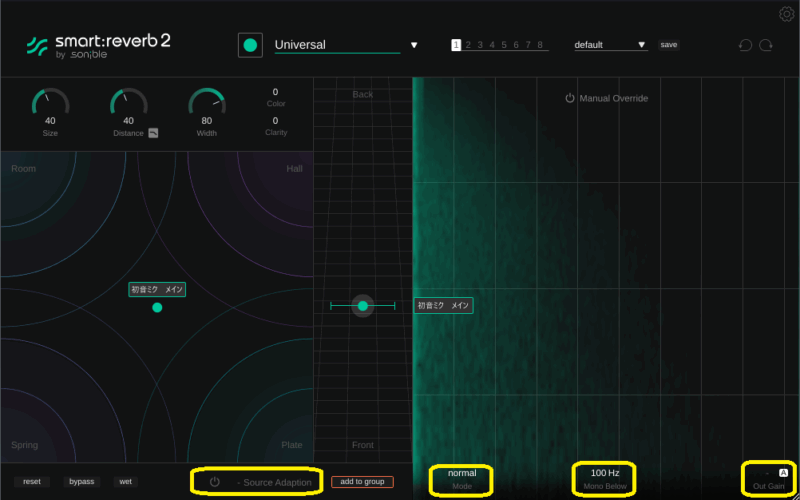
Task: Toggle the Out Gain auto 'A' badge
Action: coord(784,472)
